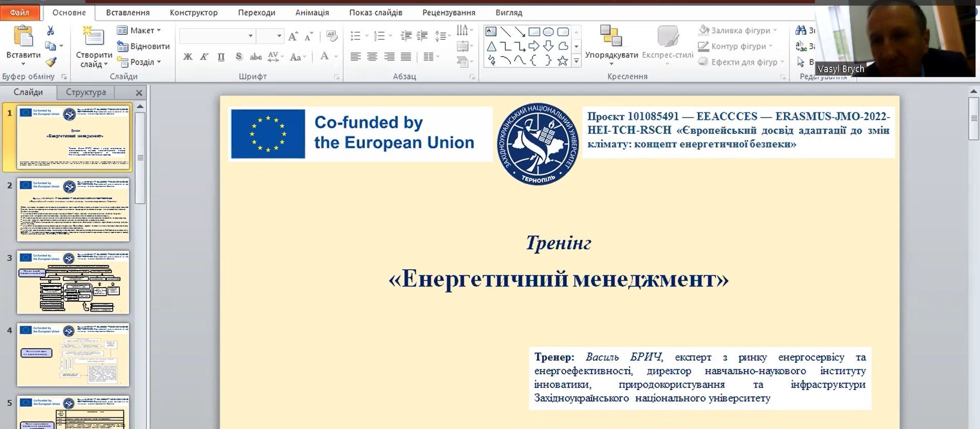Switch to the Вставлення tab

click(128, 12)
